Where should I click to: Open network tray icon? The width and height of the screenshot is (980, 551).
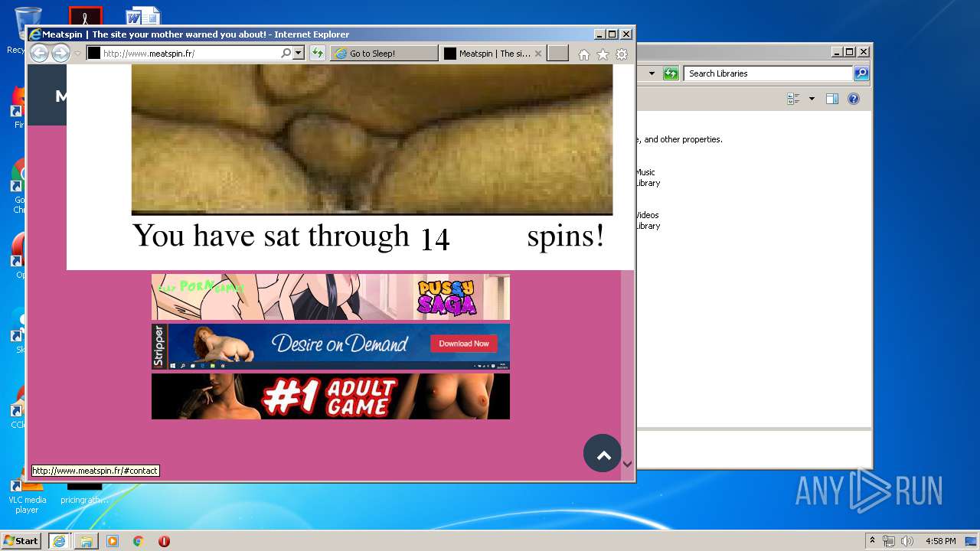[889, 541]
